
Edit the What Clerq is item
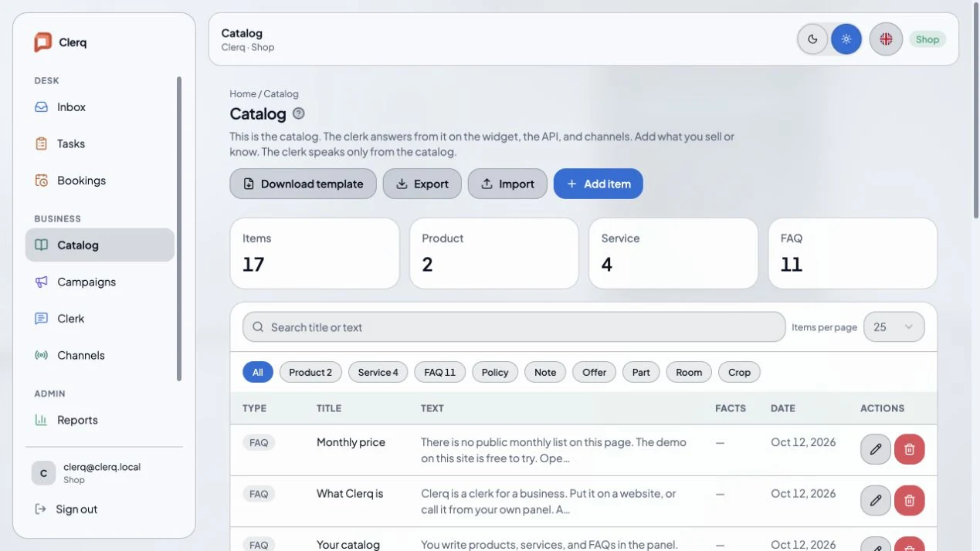coord(876,501)
